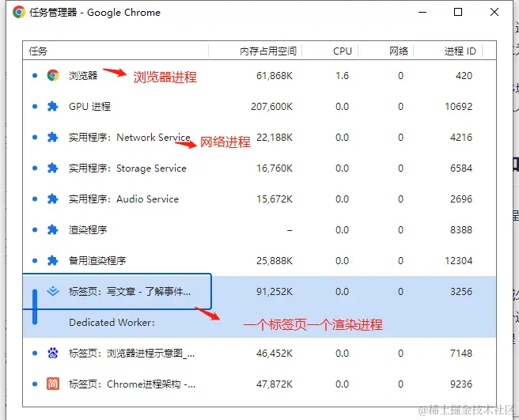Click the Chrome icon in the 浏览器 row
This screenshot has height=420, width=519.
[x=53, y=75]
